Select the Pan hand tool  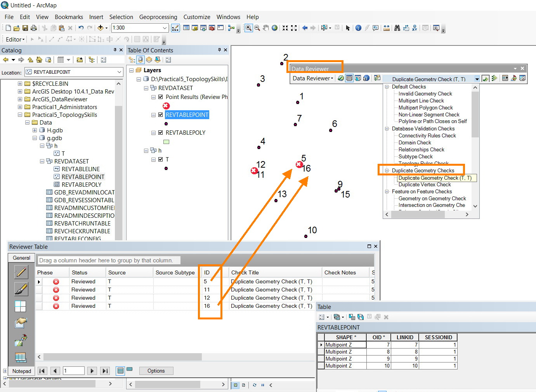(x=266, y=28)
